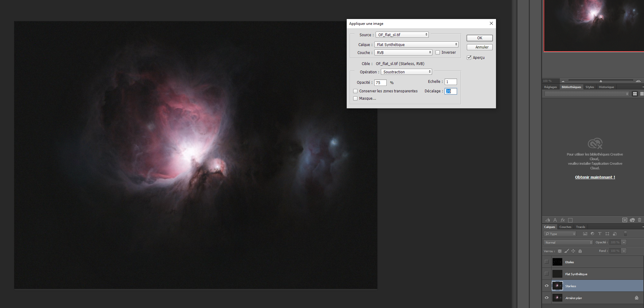
Task: Open the layer Opacité arrow dropdown
Action: click(624, 242)
